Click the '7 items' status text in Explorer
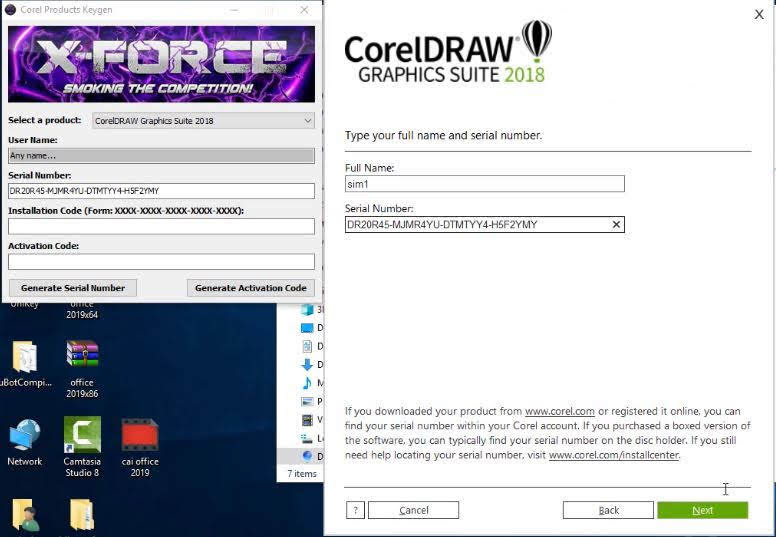The image size is (776, 537). (302, 474)
